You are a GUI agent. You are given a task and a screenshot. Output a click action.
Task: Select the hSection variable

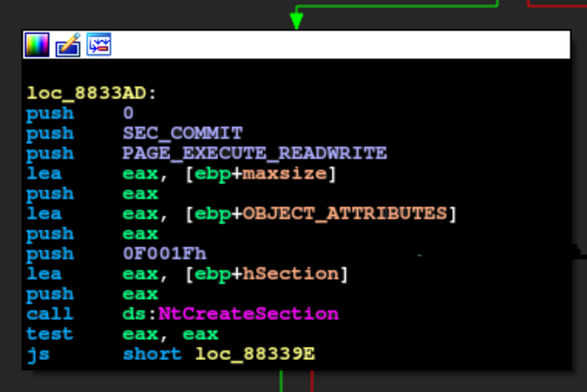(291, 274)
